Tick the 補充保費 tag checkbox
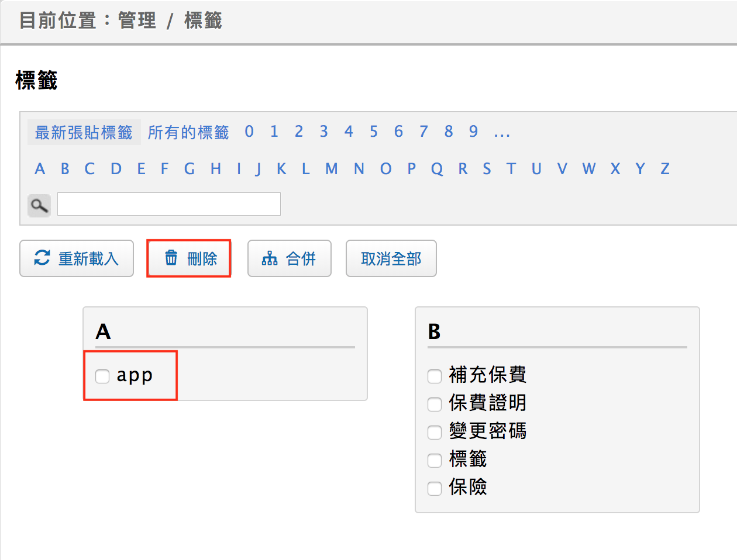This screenshot has width=737, height=560. [435, 376]
